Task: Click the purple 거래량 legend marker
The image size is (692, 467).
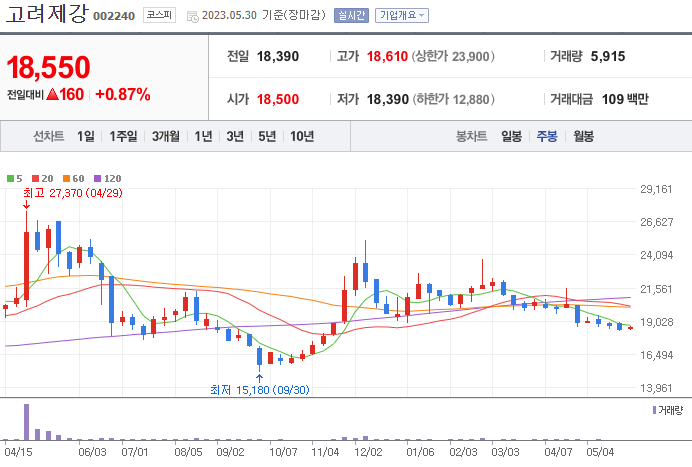Action: coord(654,410)
